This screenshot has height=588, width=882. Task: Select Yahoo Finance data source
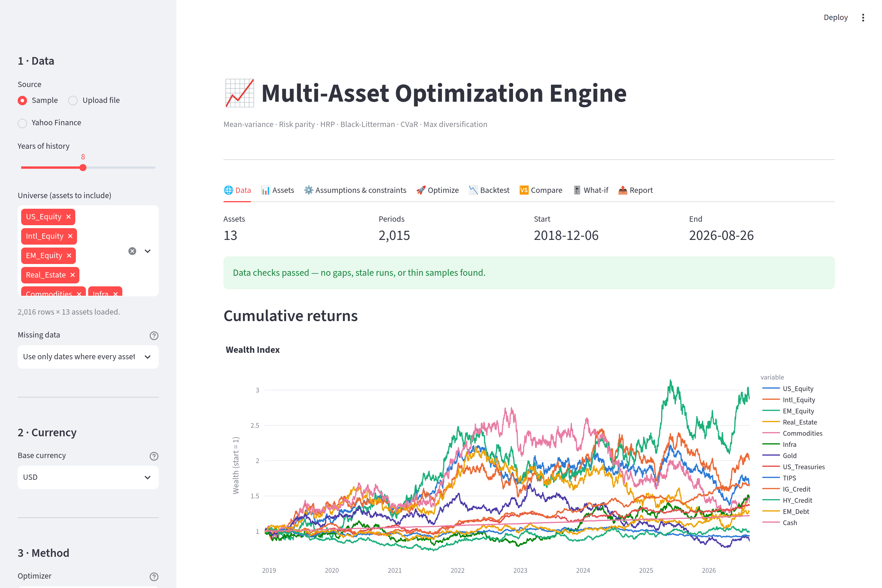point(49,123)
